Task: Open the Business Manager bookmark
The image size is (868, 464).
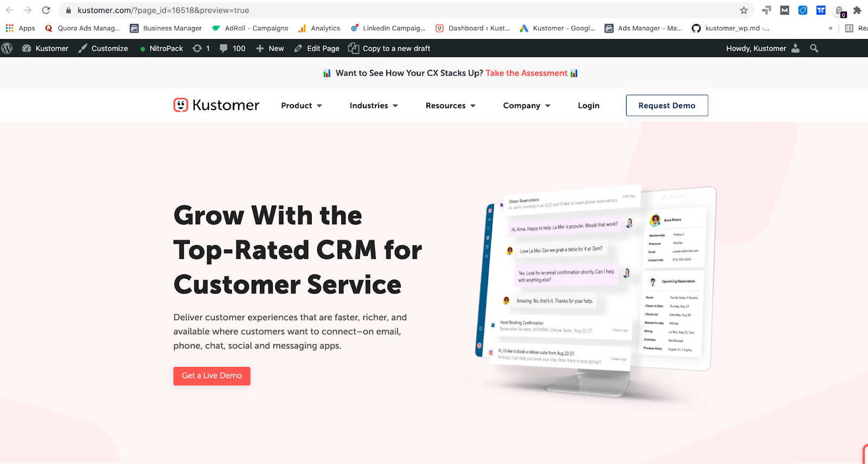Action: click(x=166, y=28)
